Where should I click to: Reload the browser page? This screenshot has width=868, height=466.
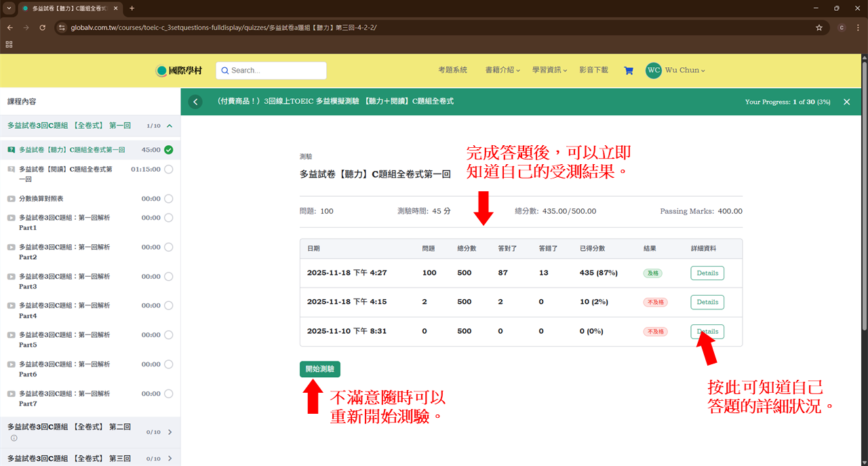[42, 28]
